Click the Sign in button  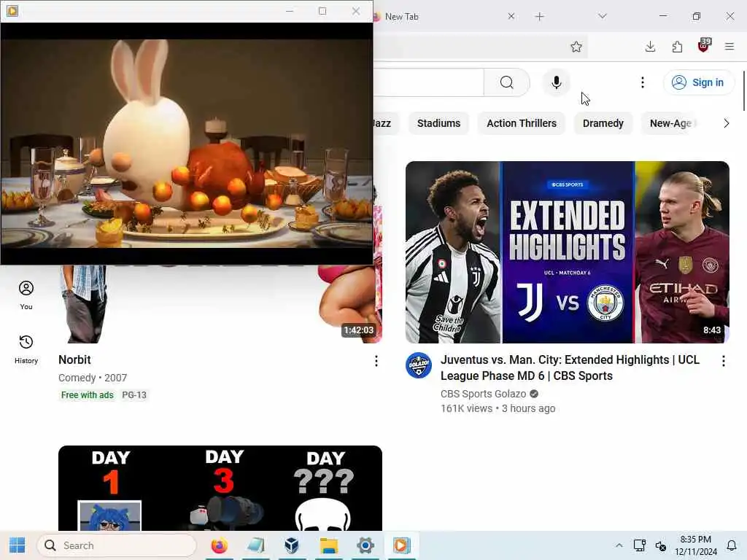pos(698,82)
